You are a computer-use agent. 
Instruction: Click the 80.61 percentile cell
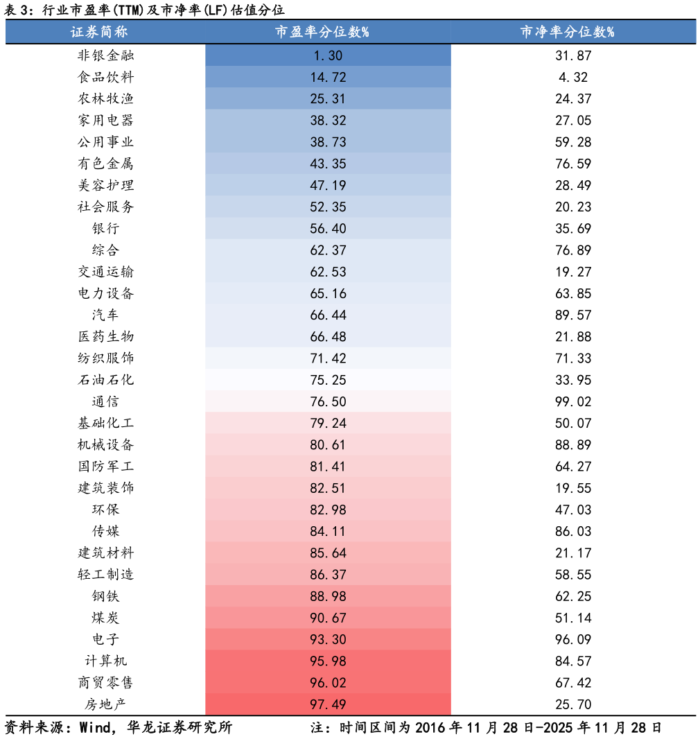pos(328,445)
